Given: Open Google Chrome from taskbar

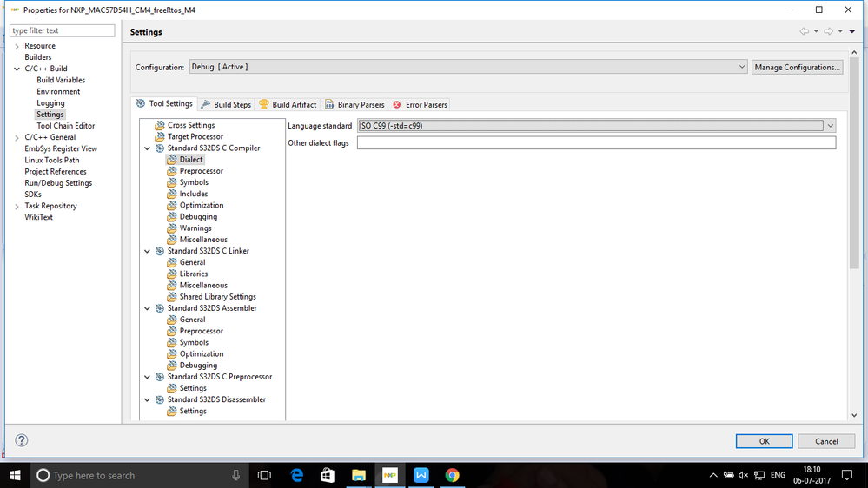Looking at the screenshot, I should point(452,475).
